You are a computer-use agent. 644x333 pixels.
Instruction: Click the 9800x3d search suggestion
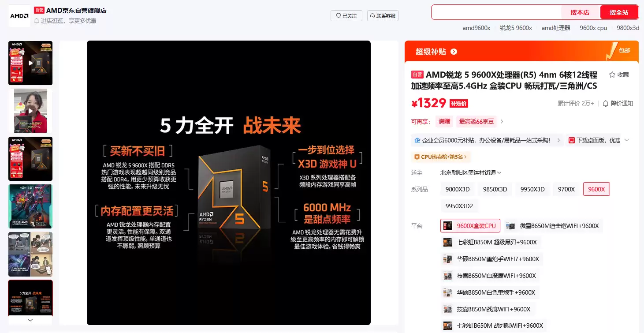coord(628,28)
